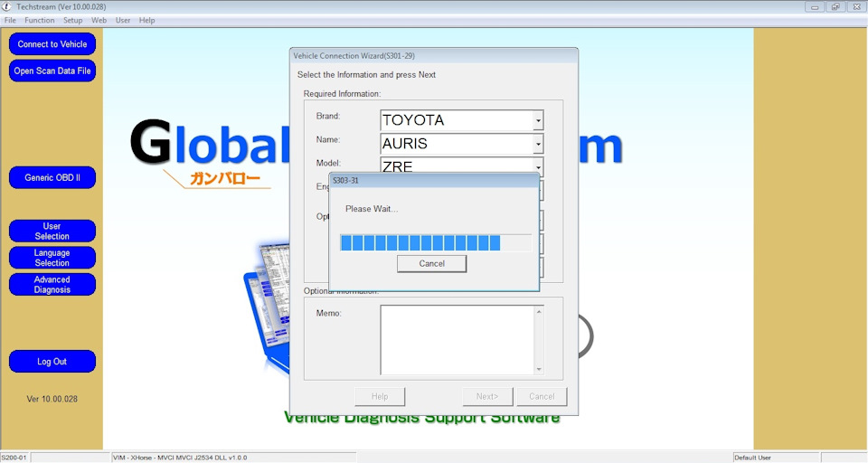Launch Advanced Diagnosis
The height and width of the screenshot is (463, 868).
pos(52,284)
